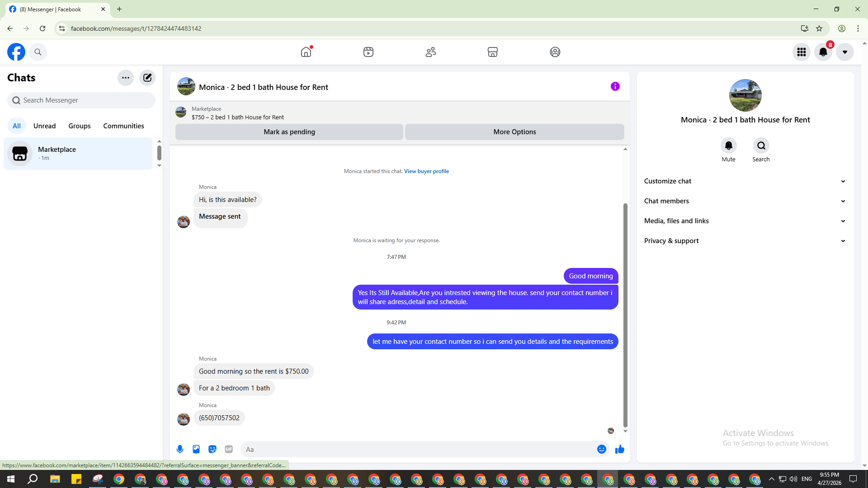The height and width of the screenshot is (488, 868).
Task: Open the sticker picker icon
Action: tap(212, 449)
